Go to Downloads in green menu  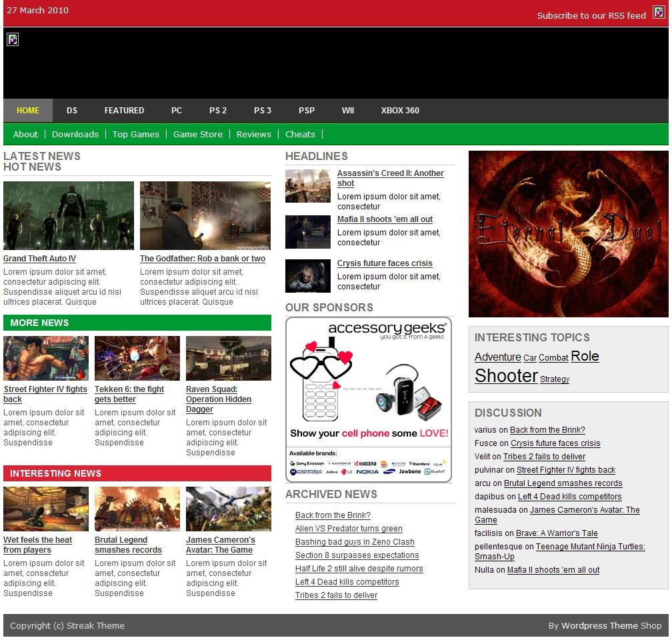(x=75, y=134)
